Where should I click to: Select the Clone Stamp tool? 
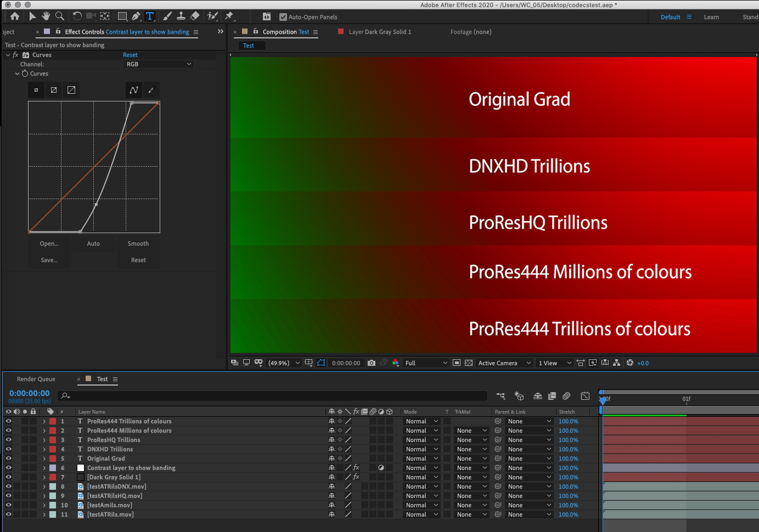tap(181, 16)
